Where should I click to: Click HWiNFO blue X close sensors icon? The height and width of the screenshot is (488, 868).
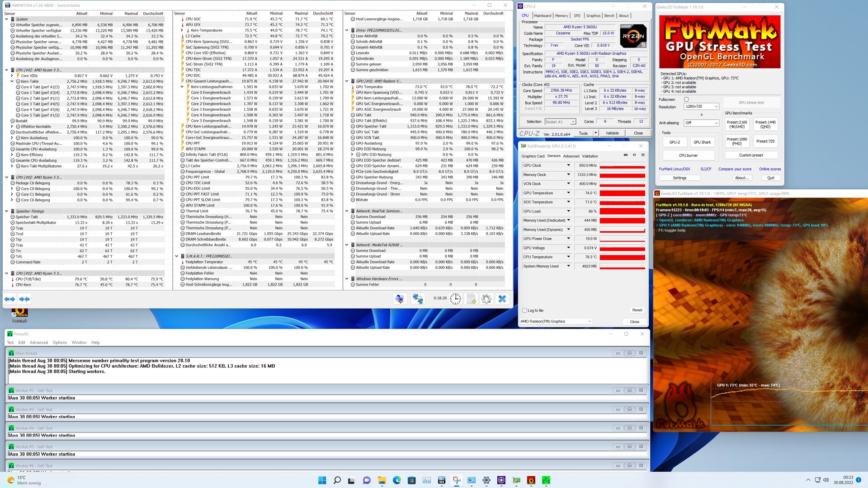(x=502, y=299)
